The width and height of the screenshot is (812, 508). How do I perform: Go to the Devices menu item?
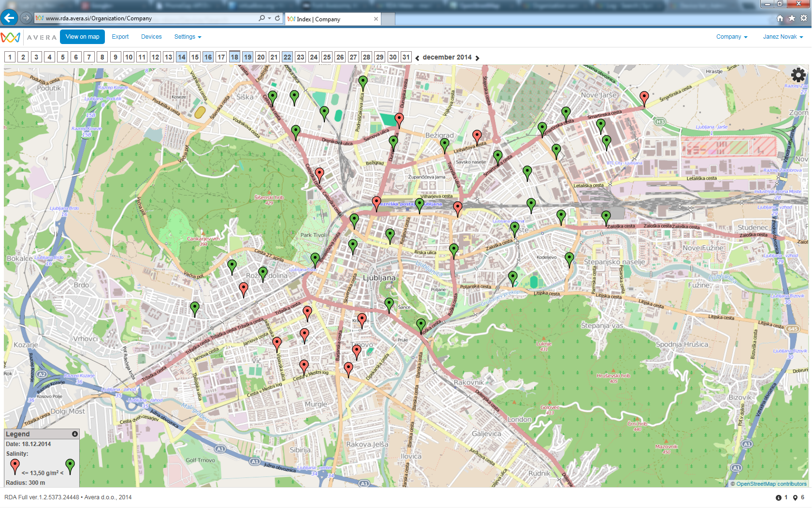click(x=151, y=37)
